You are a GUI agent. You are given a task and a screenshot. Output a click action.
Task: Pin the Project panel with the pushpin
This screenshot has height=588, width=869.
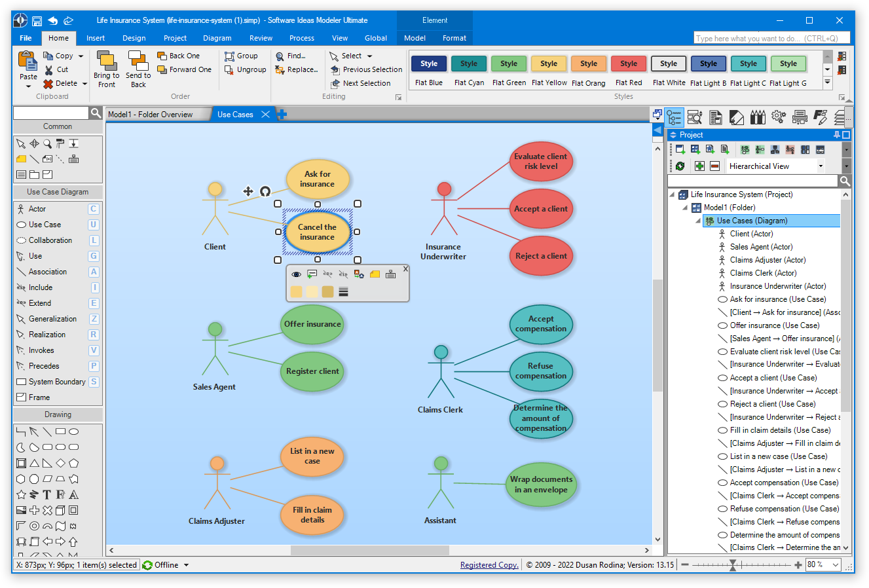836,135
